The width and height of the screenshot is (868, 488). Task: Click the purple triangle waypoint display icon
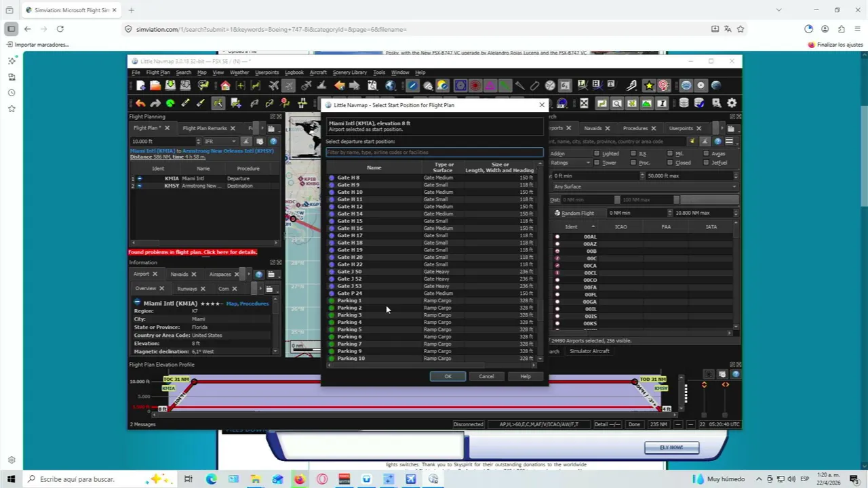490,85
